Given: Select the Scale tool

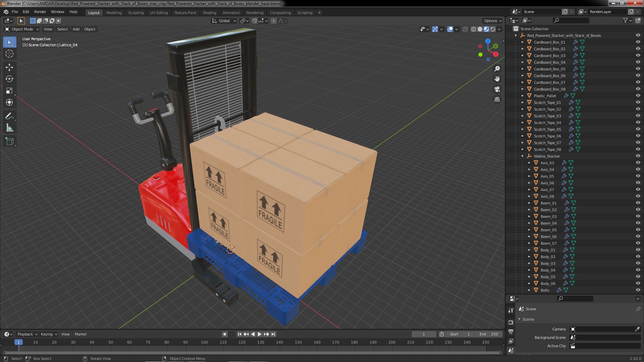Looking at the screenshot, I should click(9, 91).
